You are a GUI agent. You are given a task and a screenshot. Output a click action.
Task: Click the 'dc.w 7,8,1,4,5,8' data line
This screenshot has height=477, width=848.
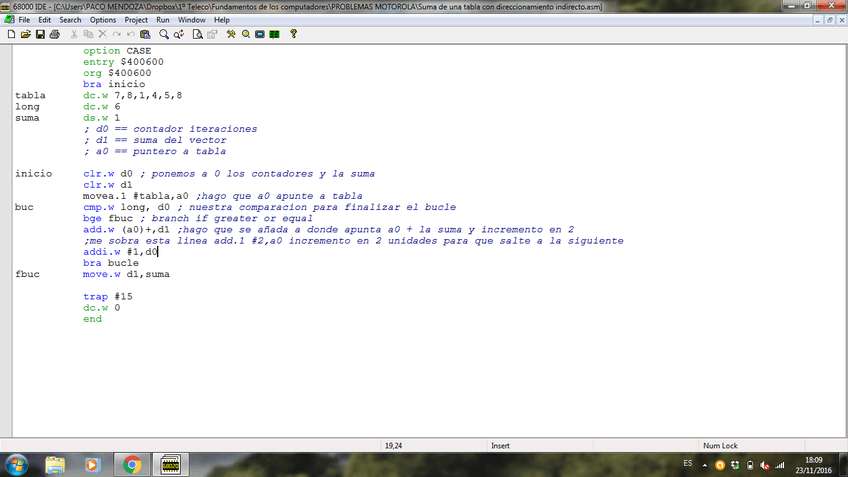(x=132, y=95)
